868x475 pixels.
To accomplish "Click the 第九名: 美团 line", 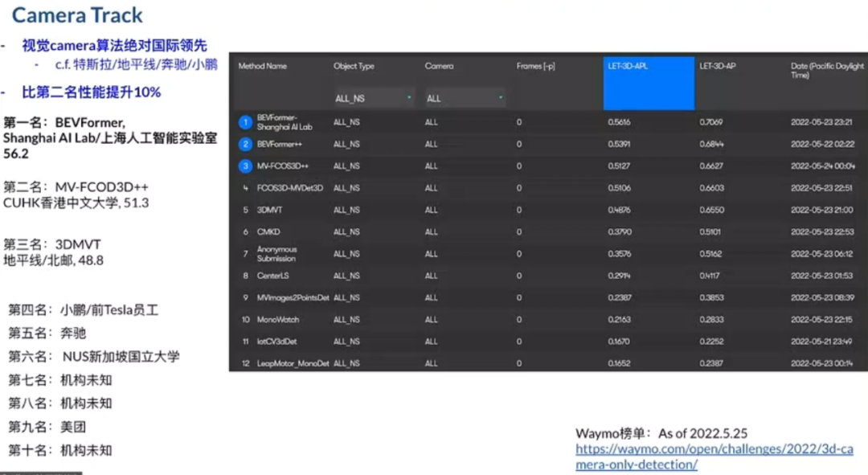I will 47,427.
